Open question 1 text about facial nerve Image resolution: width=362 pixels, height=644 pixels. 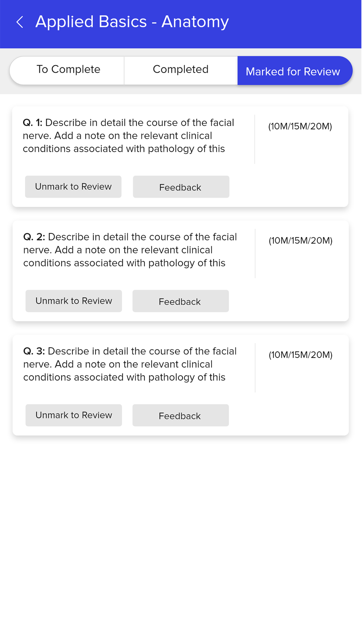(x=129, y=135)
